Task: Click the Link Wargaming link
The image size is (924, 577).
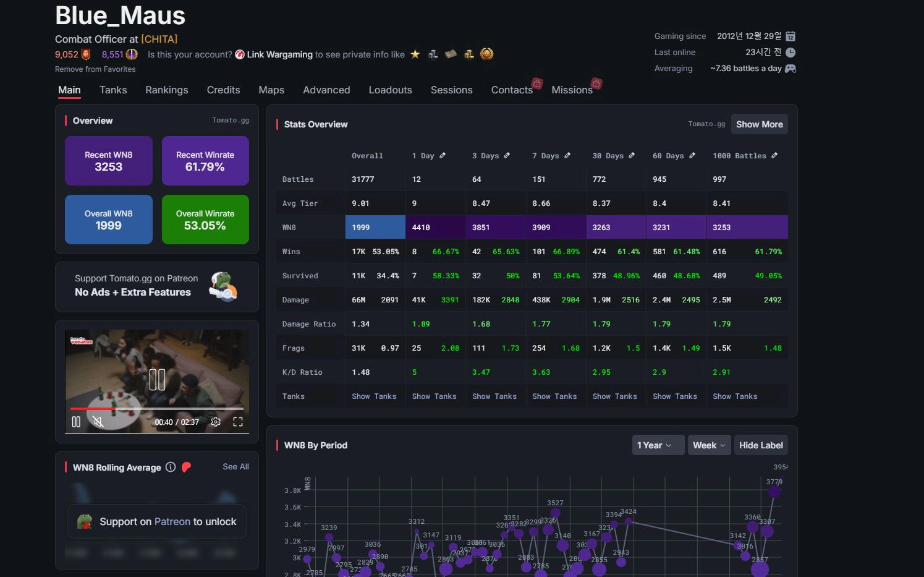Action: [x=280, y=54]
